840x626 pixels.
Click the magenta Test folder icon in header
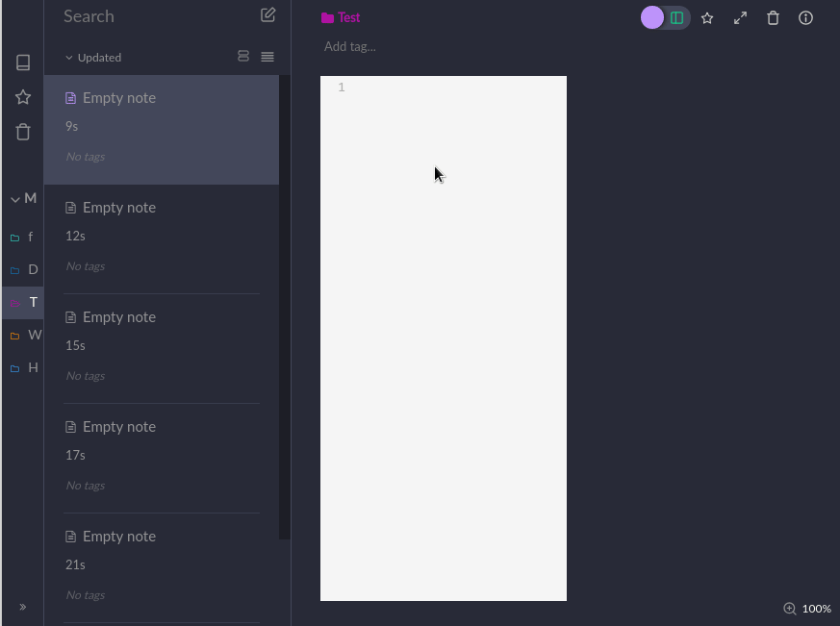[x=327, y=18]
